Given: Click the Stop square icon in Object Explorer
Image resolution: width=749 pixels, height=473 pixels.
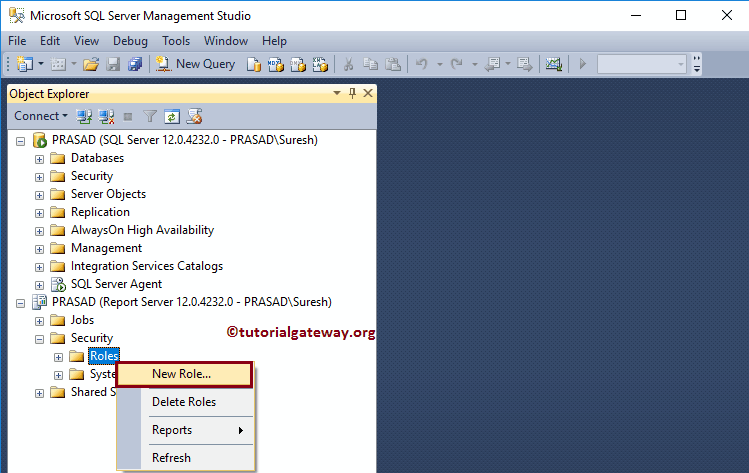Looking at the screenshot, I should (128, 116).
